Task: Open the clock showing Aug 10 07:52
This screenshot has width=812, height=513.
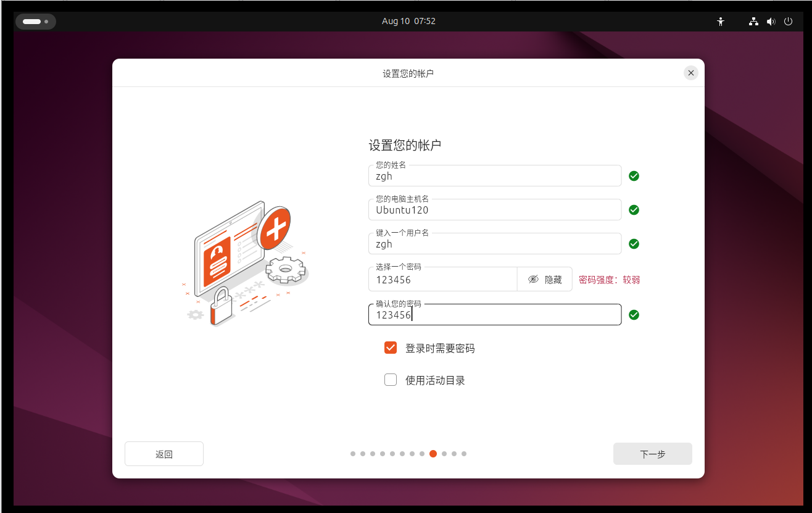Action: click(408, 21)
